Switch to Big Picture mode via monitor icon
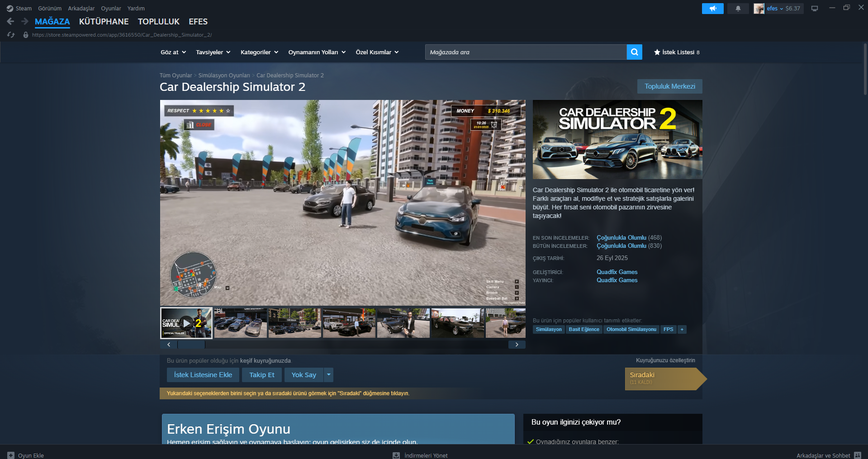Viewport: 868px width, 459px height. (815, 9)
